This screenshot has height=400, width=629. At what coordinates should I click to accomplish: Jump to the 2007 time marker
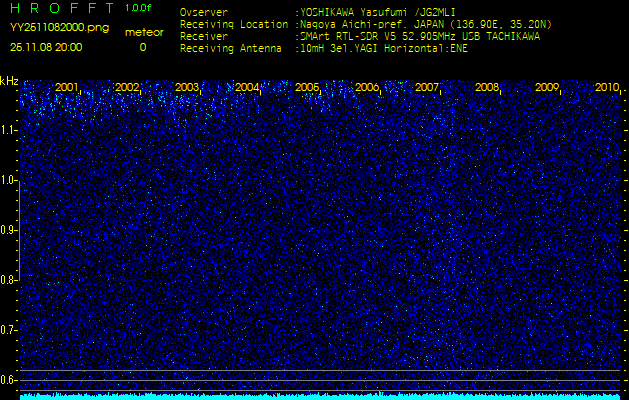[x=427, y=88]
